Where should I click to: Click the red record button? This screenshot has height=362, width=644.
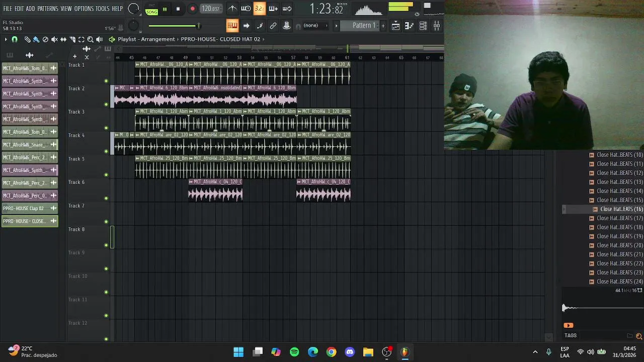coord(192,9)
